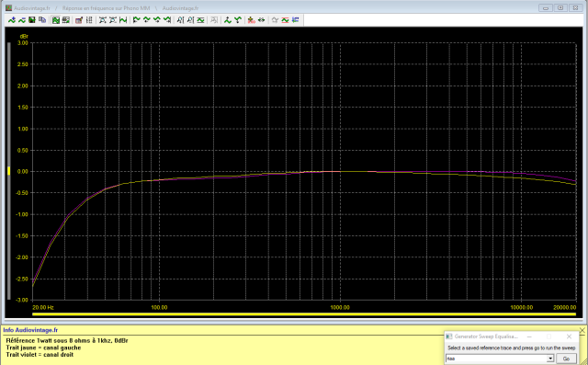Click the Trait jaune = canal gauche line
Image resolution: width=588 pixels, height=365 pixels.
point(43,348)
